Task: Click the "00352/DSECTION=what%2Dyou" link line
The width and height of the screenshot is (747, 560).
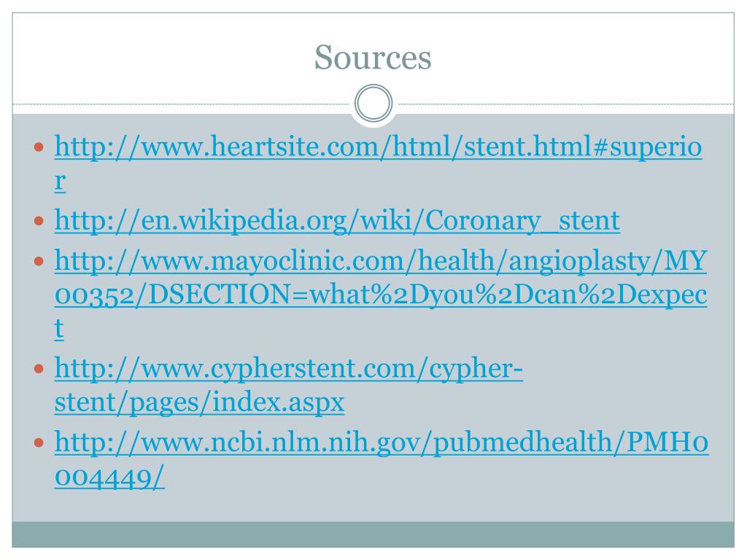Action: coord(381,295)
